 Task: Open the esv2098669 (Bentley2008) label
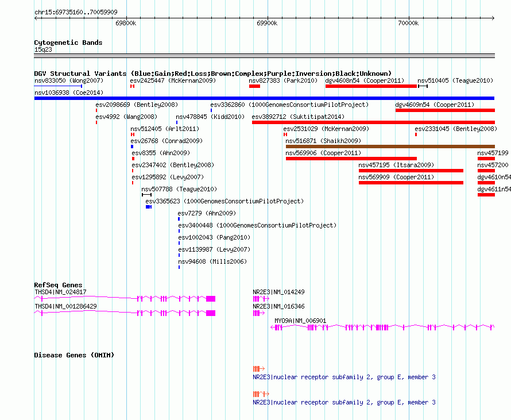tap(137, 105)
